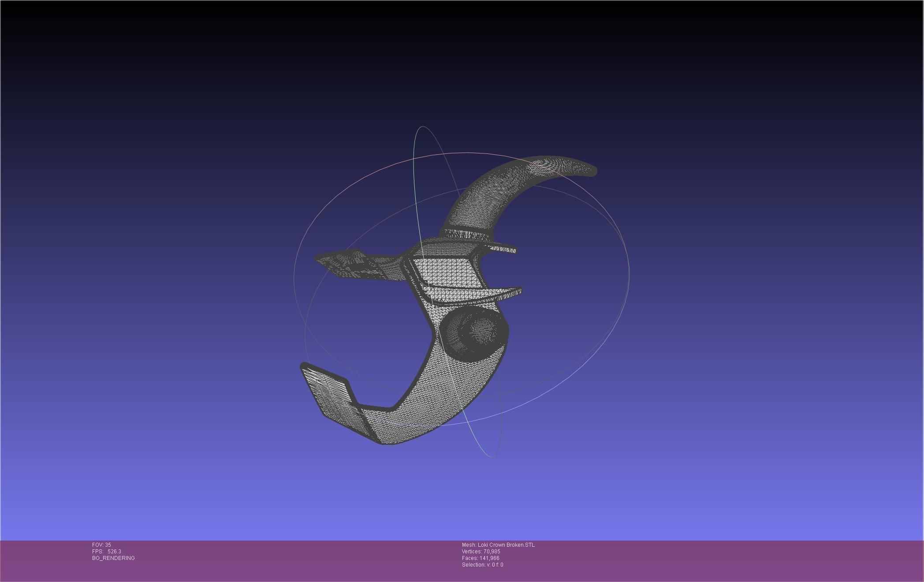Click the Faces: 141,966 count

tap(481, 558)
